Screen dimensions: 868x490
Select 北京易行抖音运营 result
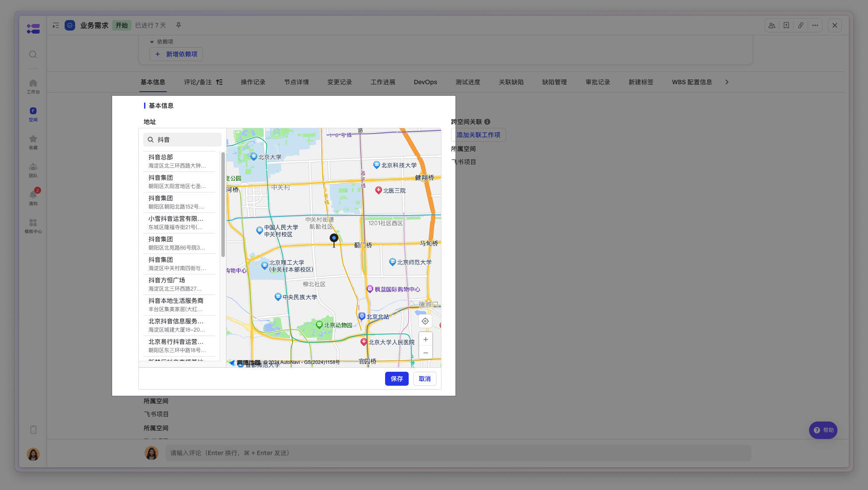click(x=179, y=346)
